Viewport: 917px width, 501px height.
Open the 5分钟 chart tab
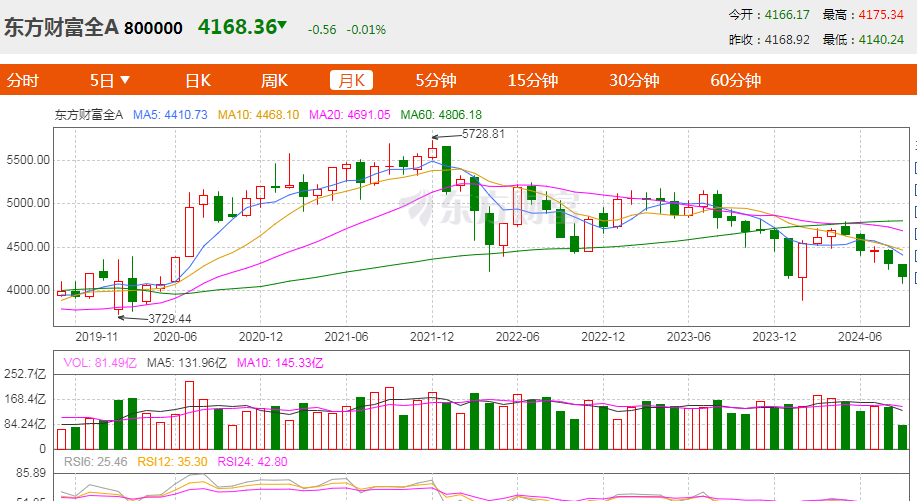point(436,80)
